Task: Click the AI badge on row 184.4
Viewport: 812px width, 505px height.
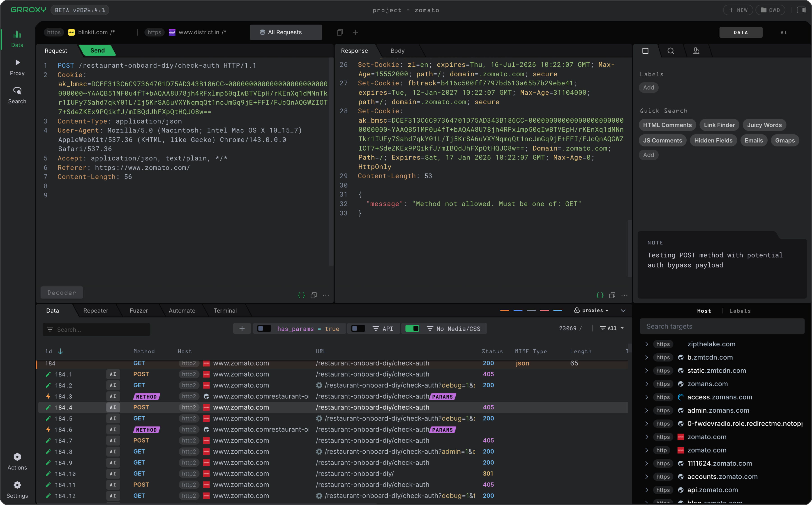Action: (x=113, y=407)
